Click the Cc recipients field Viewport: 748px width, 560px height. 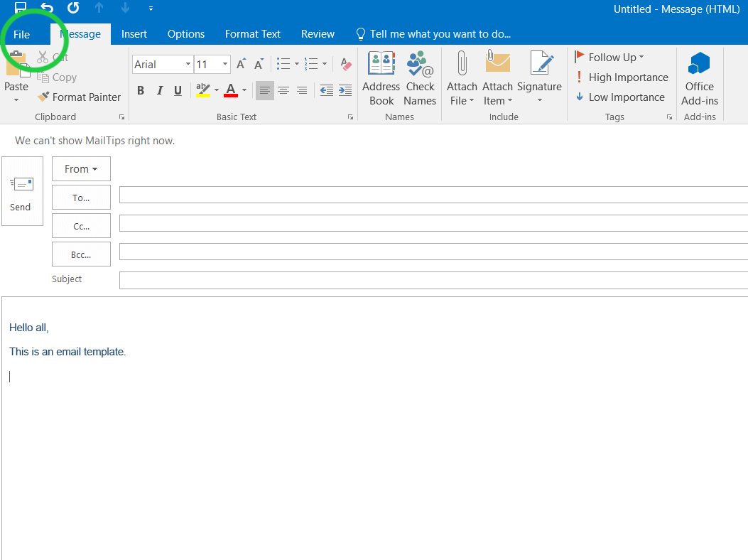click(433, 223)
